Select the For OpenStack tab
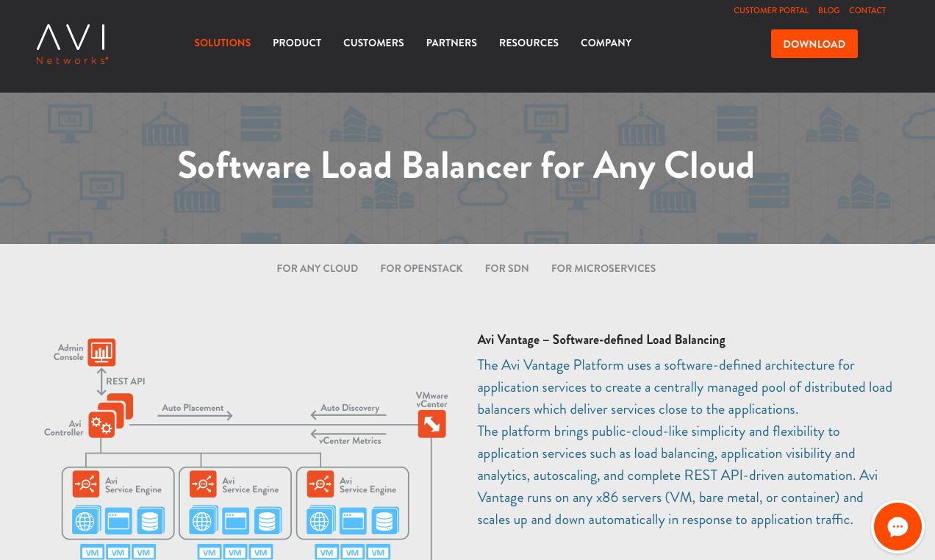The image size is (935, 560). [421, 268]
